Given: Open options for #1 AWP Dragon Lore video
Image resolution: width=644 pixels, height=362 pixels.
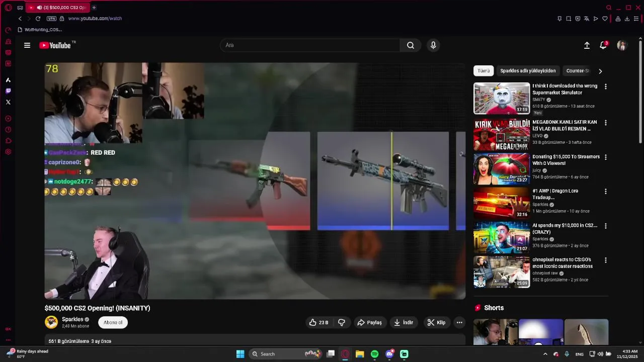Looking at the screenshot, I should pyautogui.click(x=605, y=192).
